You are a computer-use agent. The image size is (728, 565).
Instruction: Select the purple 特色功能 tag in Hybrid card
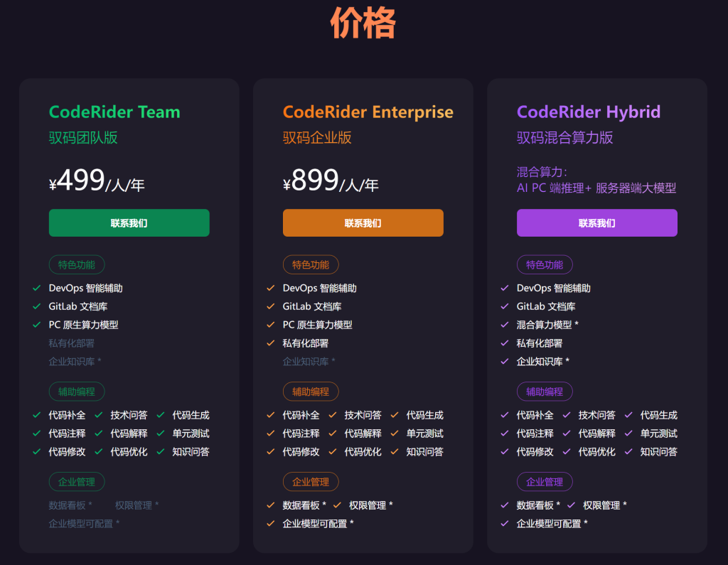[545, 264]
